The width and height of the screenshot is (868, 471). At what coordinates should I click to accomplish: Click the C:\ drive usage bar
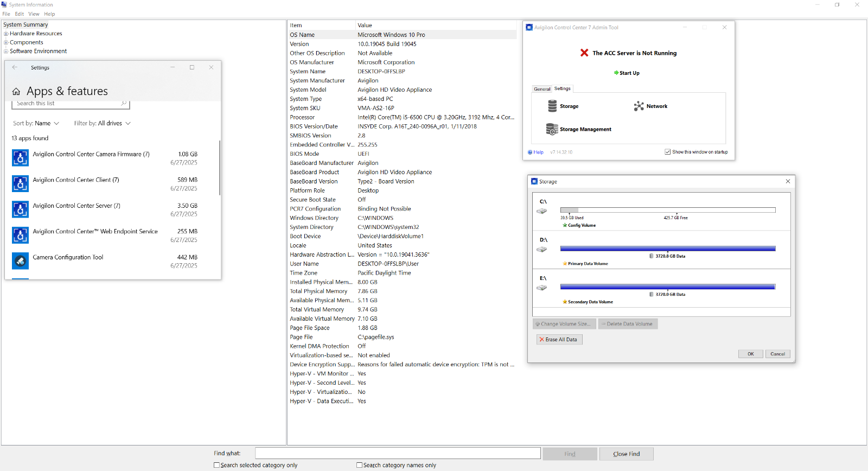point(668,210)
